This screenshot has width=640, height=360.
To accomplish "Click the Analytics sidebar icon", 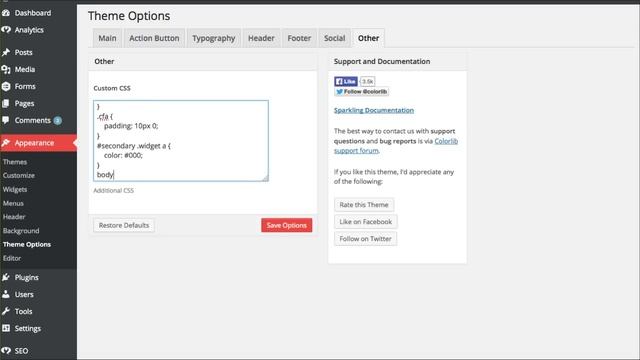I will click(6, 30).
